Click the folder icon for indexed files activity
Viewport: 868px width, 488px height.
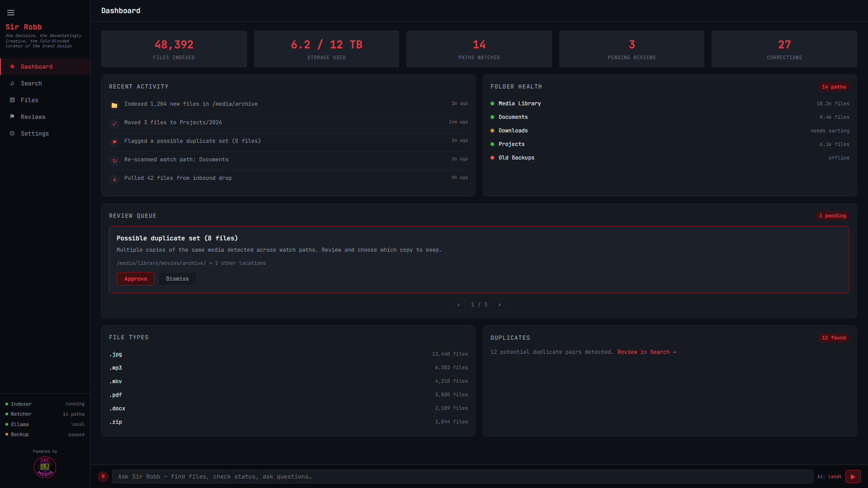[x=114, y=105]
